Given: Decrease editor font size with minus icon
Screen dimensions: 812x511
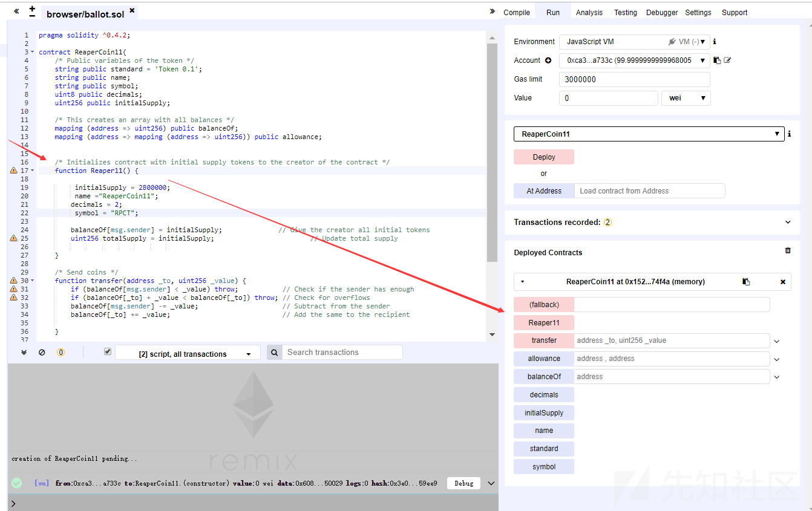Looking at the screenshot, I should (32, 16).
